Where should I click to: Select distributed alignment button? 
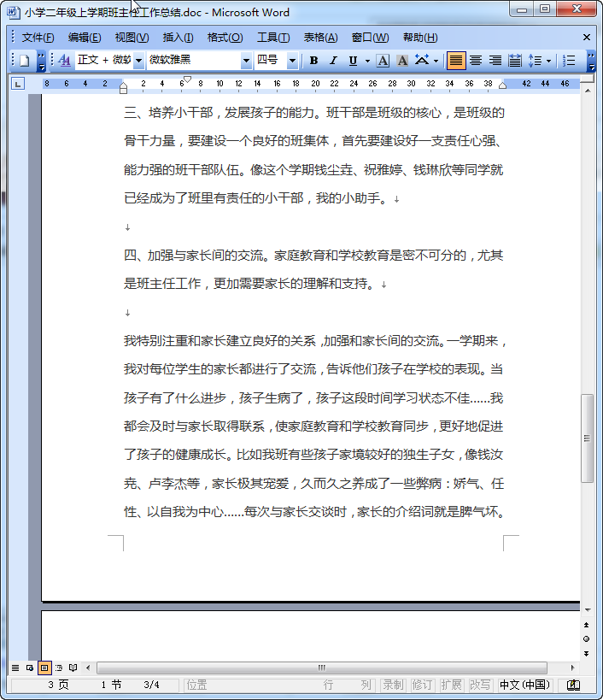(x=515, y=61)
